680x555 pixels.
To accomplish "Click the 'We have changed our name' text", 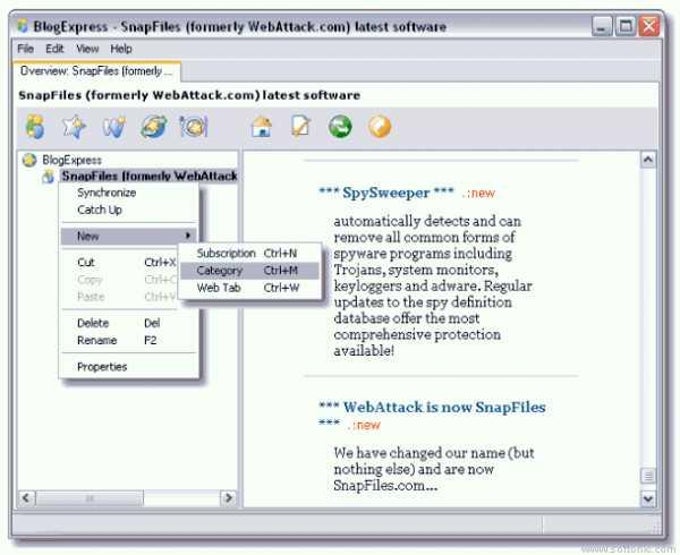I will 434,469.
